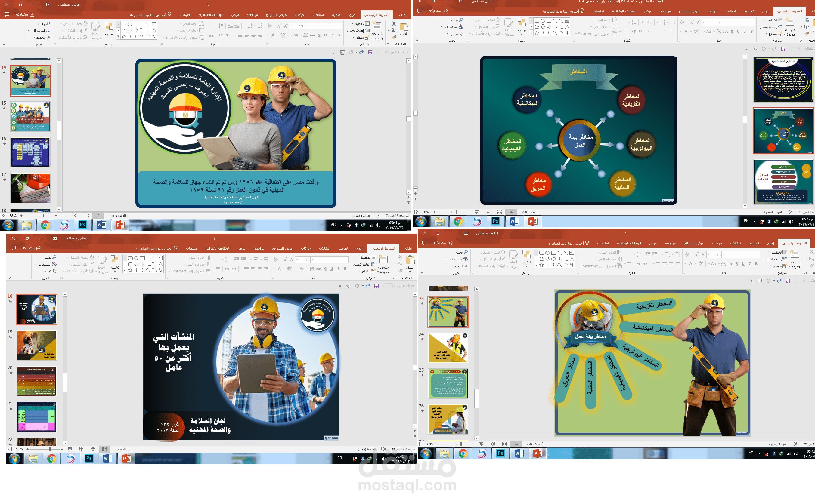Viewport: 815px width, 504px height.
Task: Open Insert (إدراج) tab in slide 14 window
Action: pyautogui.click(x=353, y=15)
